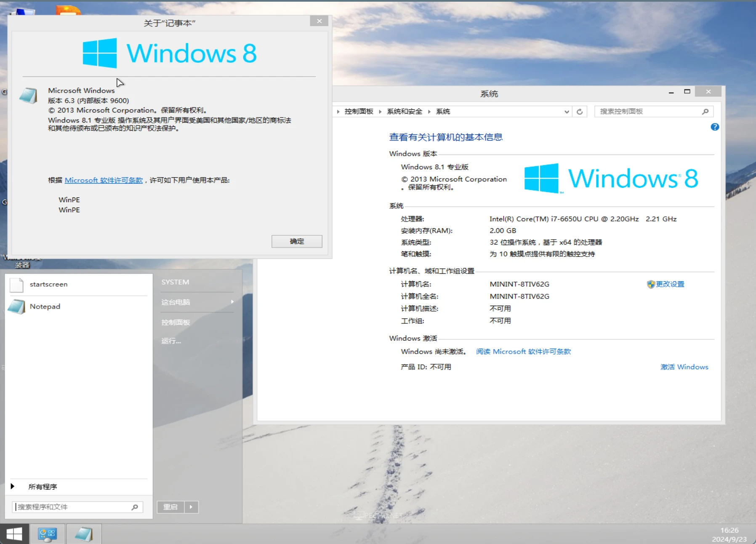
Task: Click 版本 6.3 (内部版本 9600) text
Action: (x=88, y=101)
